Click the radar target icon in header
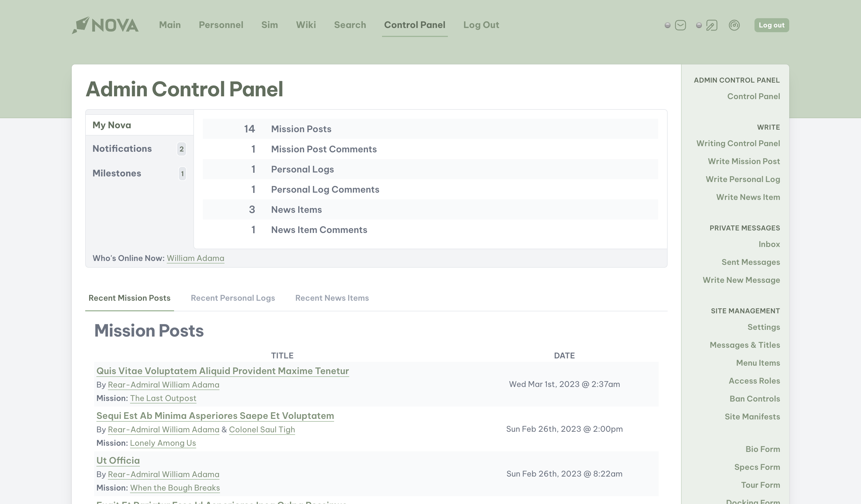The image size is (861, 504). coord(734,25)
